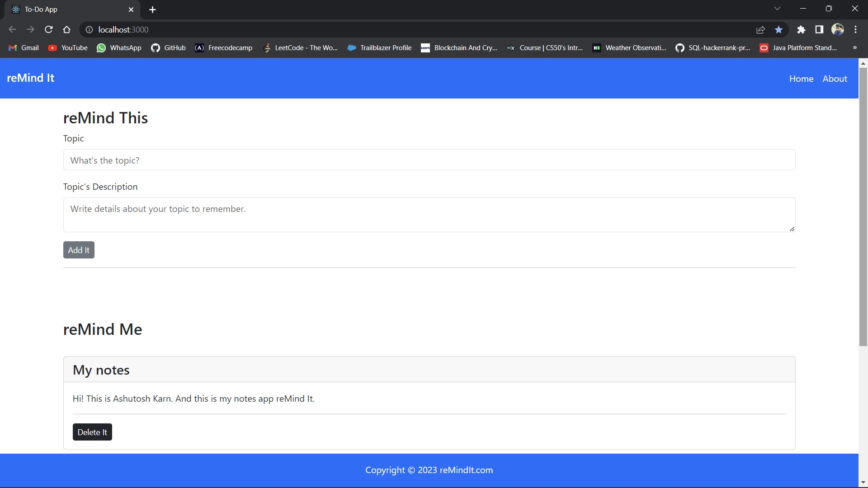Click the Add It button
868x488 pixels.
click(x=78, y=250)
